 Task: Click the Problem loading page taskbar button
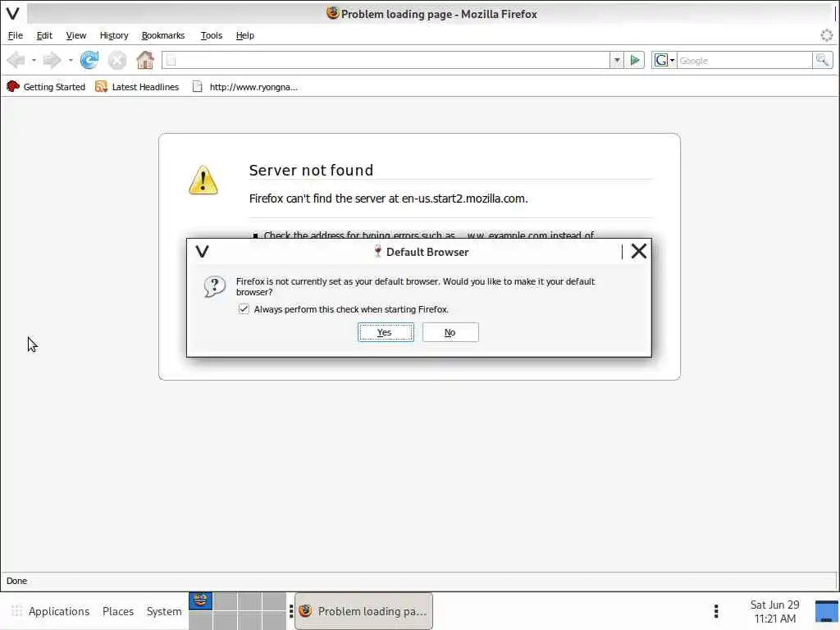click(x=363, y=611)
